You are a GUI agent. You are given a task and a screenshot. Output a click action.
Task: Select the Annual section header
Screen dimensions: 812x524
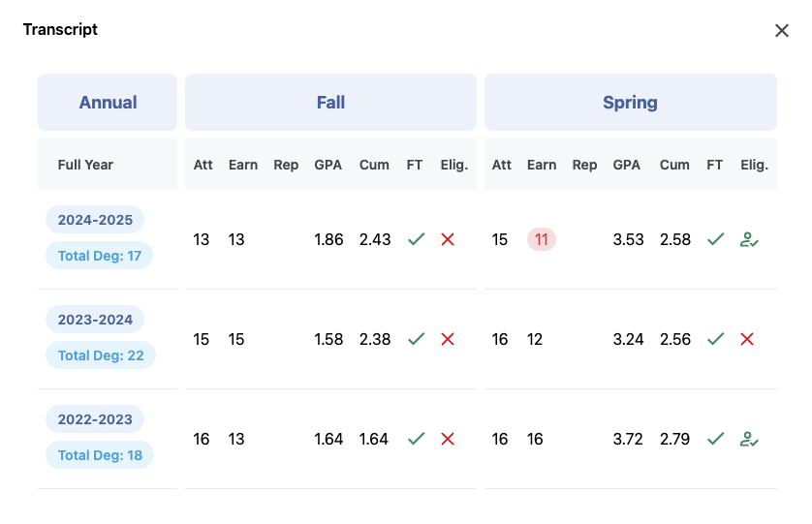(108, 103)
